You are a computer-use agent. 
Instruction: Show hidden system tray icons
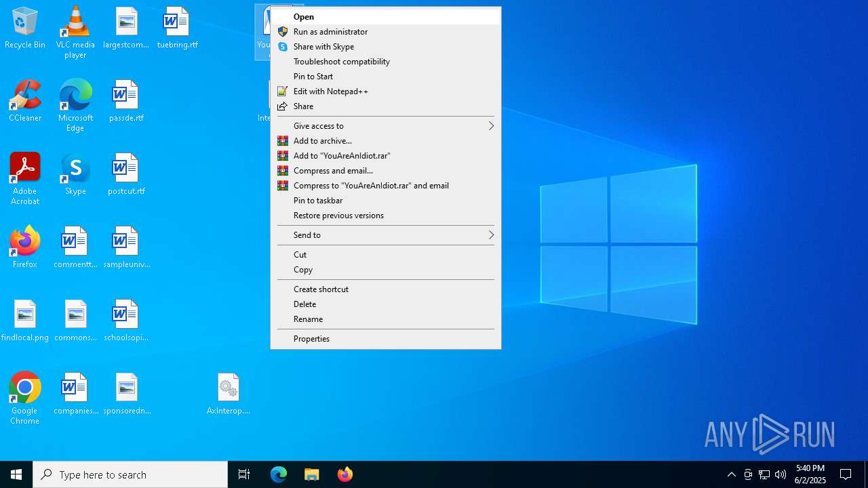tap(731, 474)
